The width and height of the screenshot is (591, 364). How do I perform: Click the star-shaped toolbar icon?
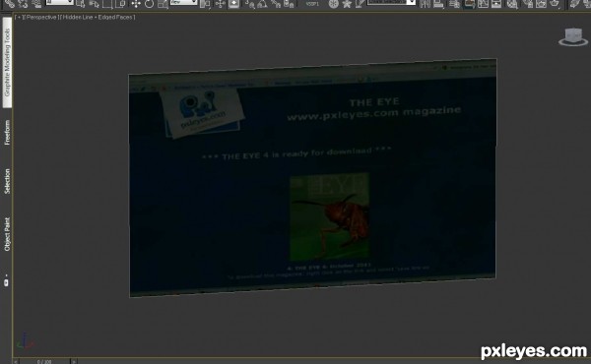coord(347,4)
